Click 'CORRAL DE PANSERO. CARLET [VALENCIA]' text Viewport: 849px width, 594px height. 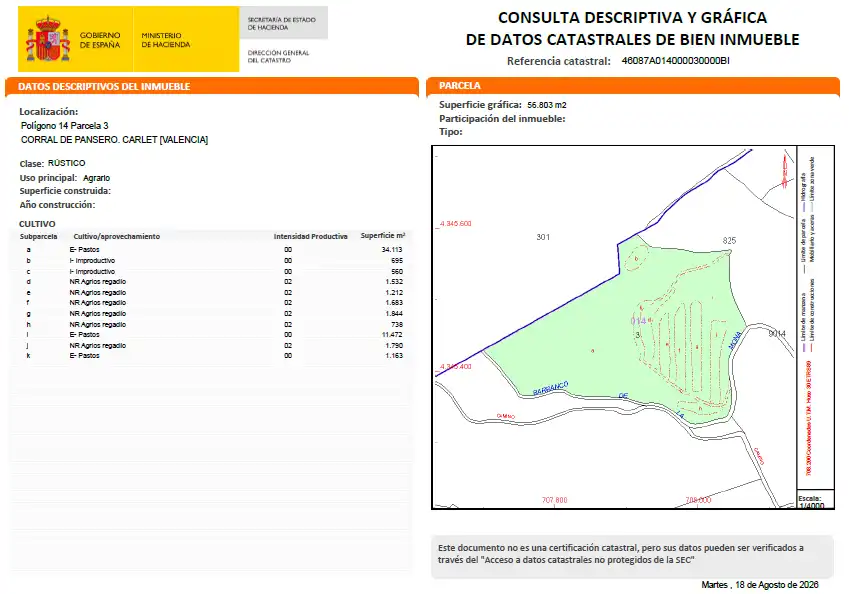114,140
